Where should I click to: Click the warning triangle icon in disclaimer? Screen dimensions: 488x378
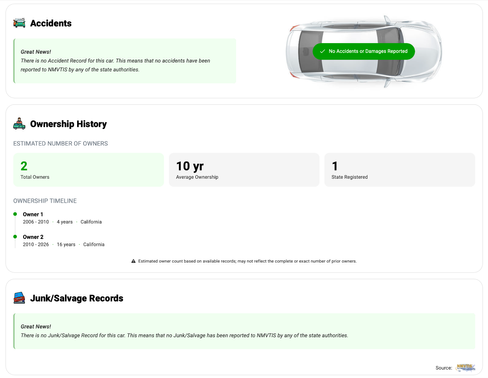pos(133,261)
